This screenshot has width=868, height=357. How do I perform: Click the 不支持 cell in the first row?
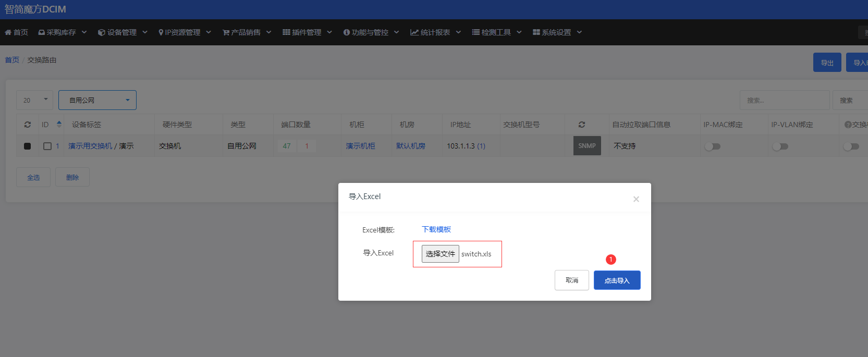click(x=625, y=146)
